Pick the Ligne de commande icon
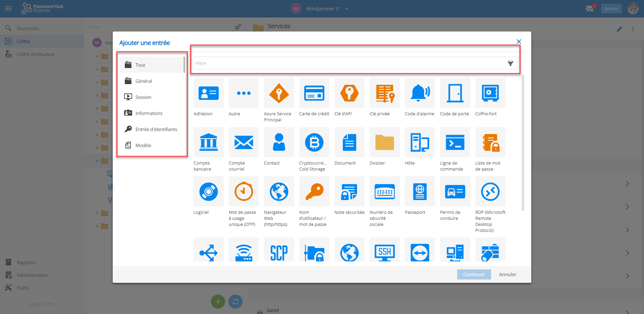 455,142
